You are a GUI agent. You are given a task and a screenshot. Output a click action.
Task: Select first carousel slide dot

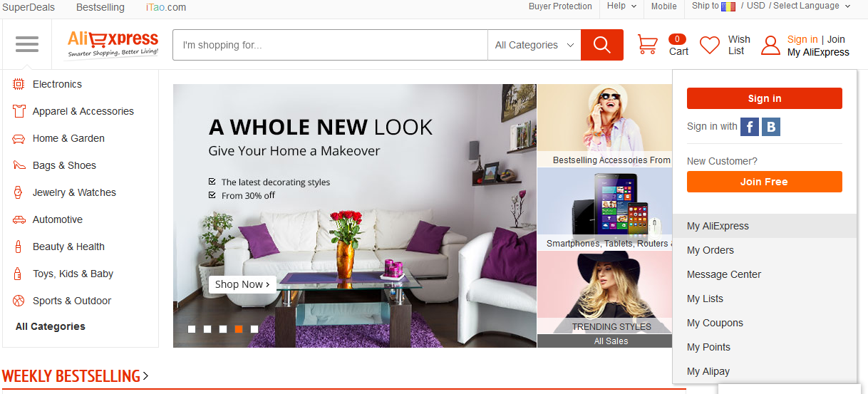[192, 329]
